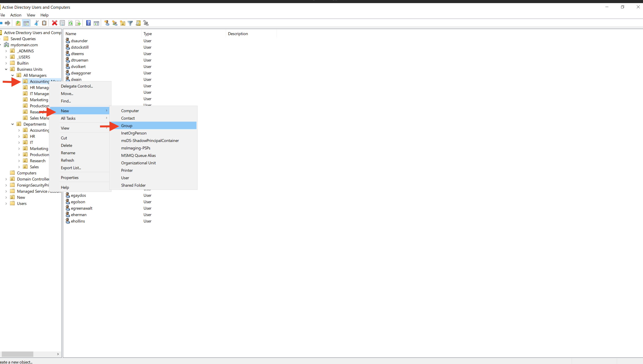The width and height of the screenshot is (643, 364).
Task: Click the Create New Group toolbar icon
Action: point(115,23)
